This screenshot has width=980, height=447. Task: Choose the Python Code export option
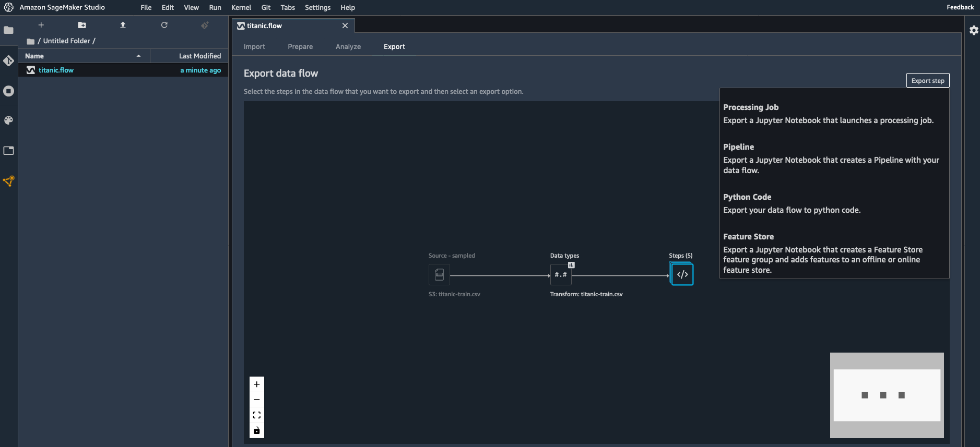[x=834, y=203]
